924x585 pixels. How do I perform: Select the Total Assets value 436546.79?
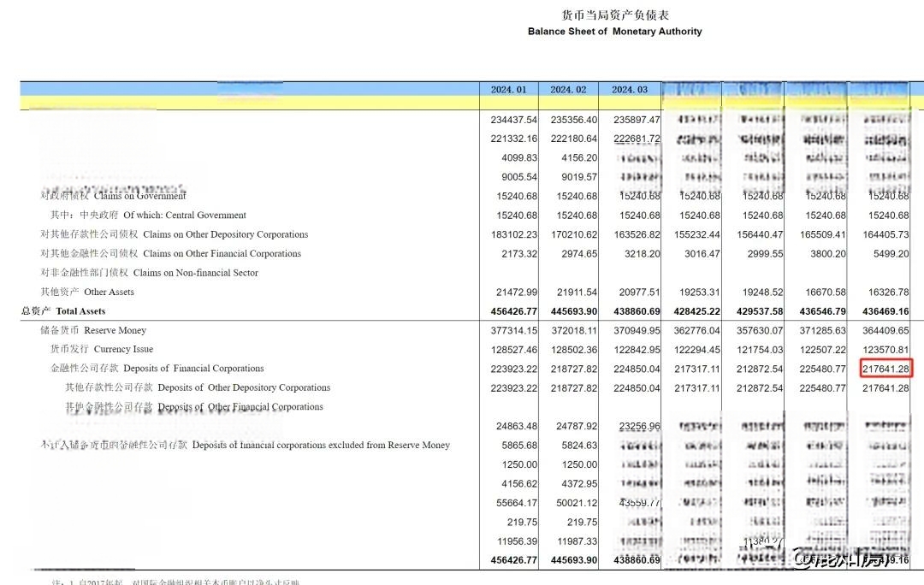pyautogui.click(x=823, y=311)
